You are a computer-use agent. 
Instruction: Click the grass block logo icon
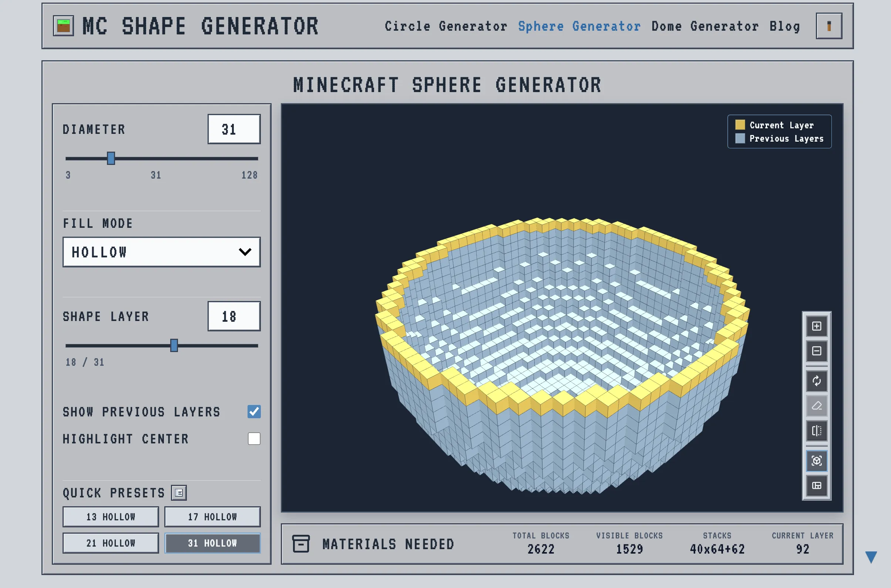(x=63, y=26)
